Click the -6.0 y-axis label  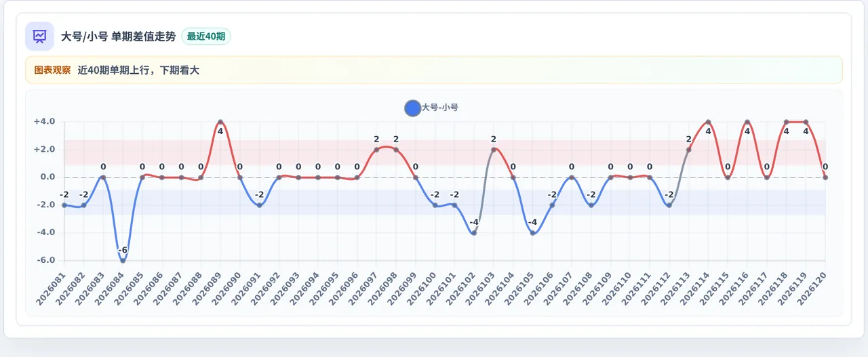click(44, 261)
